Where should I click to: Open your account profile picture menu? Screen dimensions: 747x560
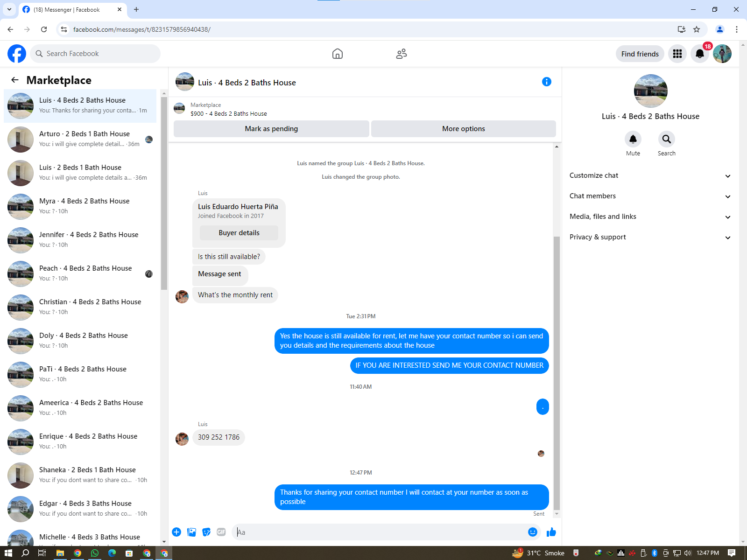[722, 54]
